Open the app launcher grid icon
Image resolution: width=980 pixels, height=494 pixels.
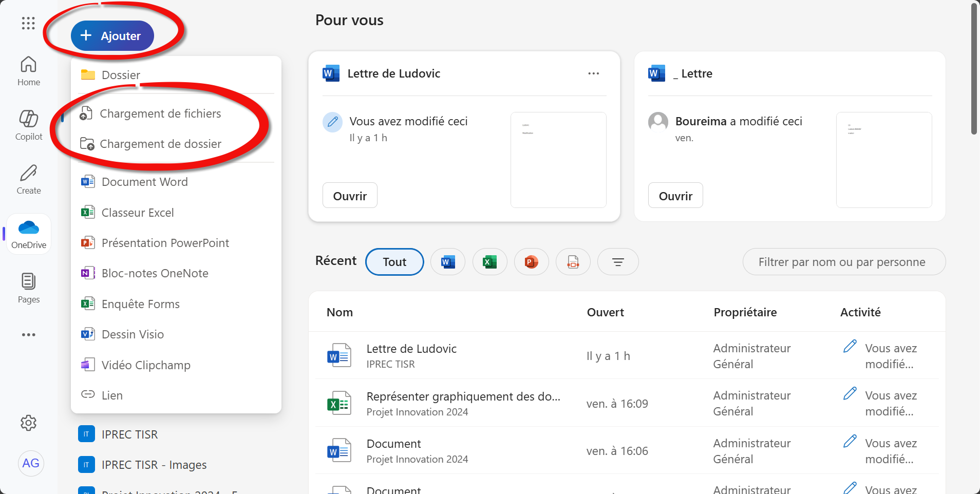[28, 23]
